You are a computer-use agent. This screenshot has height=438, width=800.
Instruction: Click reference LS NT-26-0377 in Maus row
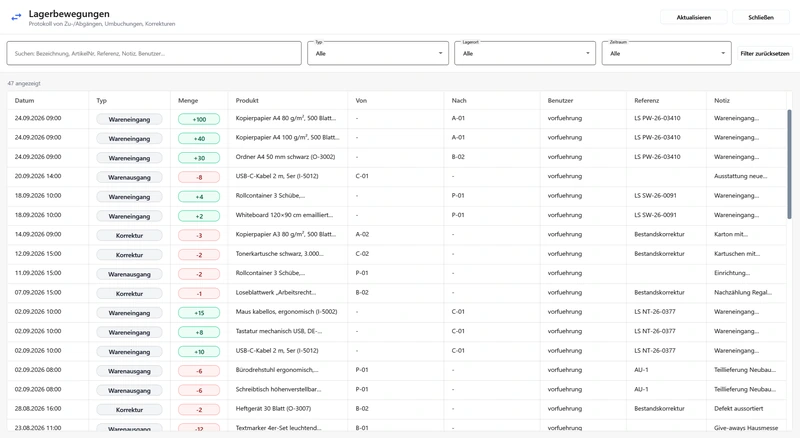(x=655, y=311)
